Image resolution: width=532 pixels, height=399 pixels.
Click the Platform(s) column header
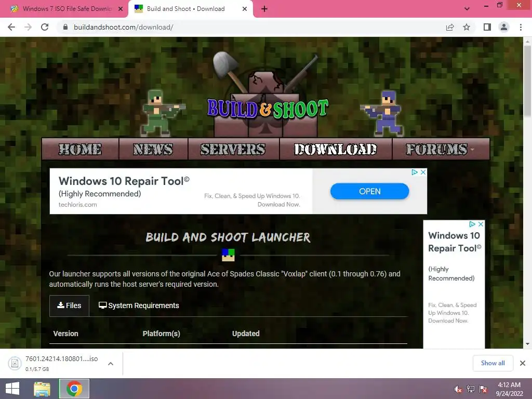pos(162,334)
